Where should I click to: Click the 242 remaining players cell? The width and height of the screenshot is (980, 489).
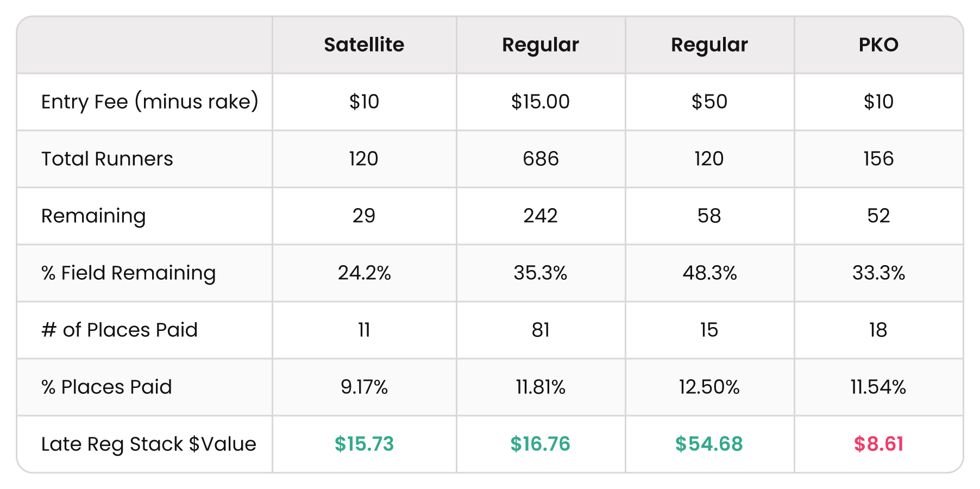pyautogui.click(x=541, y=216)
